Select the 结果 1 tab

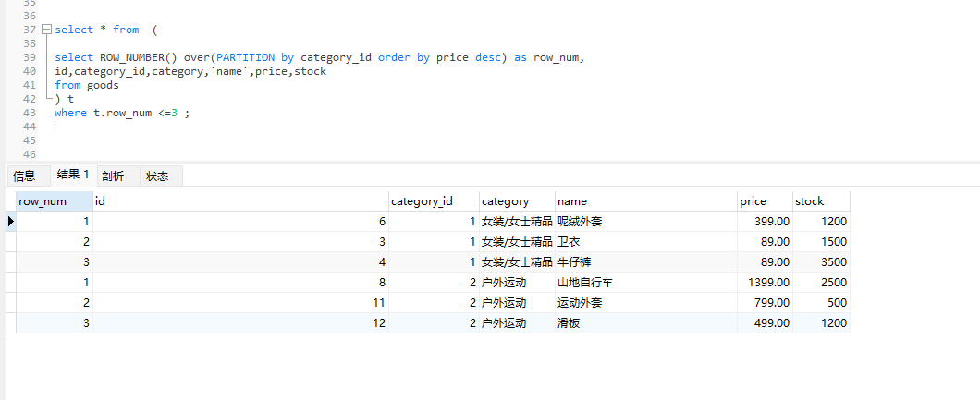[x=73, y=175]
